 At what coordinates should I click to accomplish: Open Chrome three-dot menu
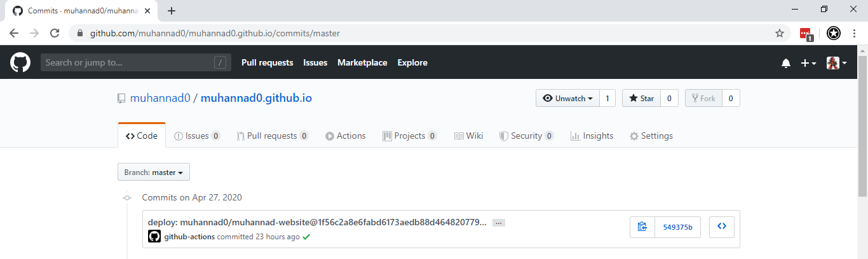pos(853,33)
